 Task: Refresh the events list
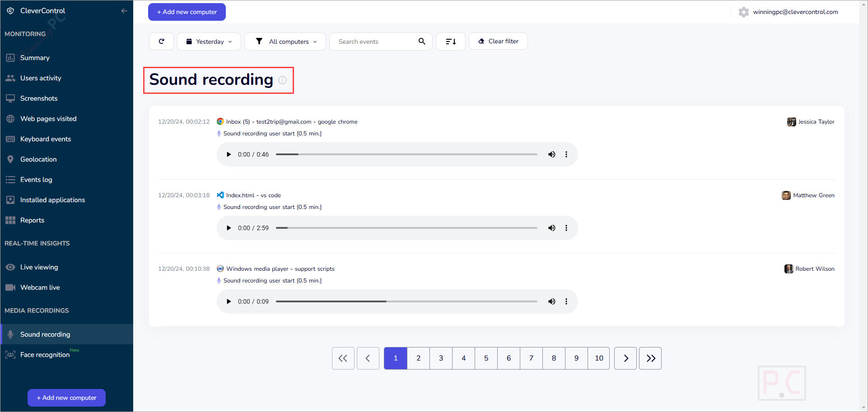coord(161,42)
